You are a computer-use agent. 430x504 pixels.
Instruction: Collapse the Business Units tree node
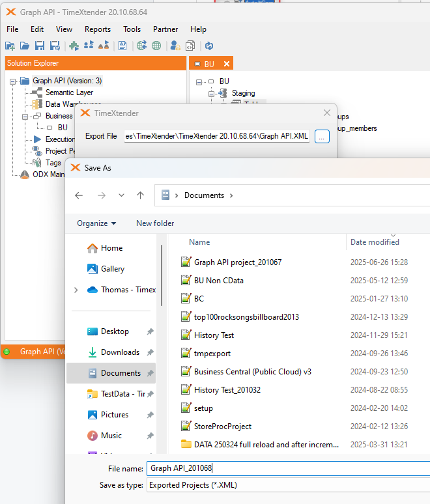(25, 117)
